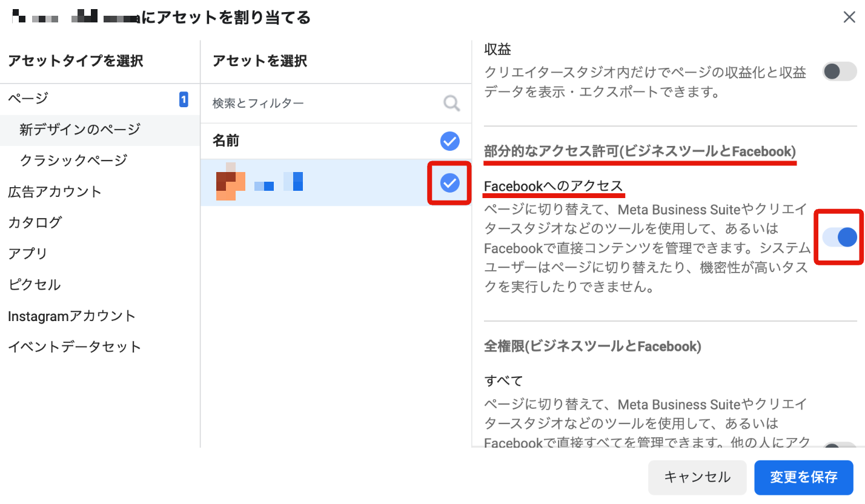The height and width of the screenshot is (504, 865).
Task: Click the Facebookへのアクセス label
Action: [x=554, y=187]
